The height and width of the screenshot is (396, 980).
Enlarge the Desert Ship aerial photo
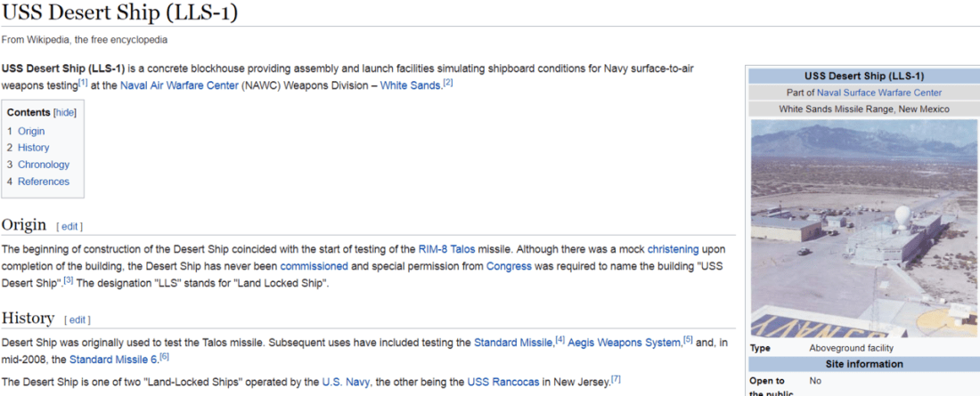(864, 228)
